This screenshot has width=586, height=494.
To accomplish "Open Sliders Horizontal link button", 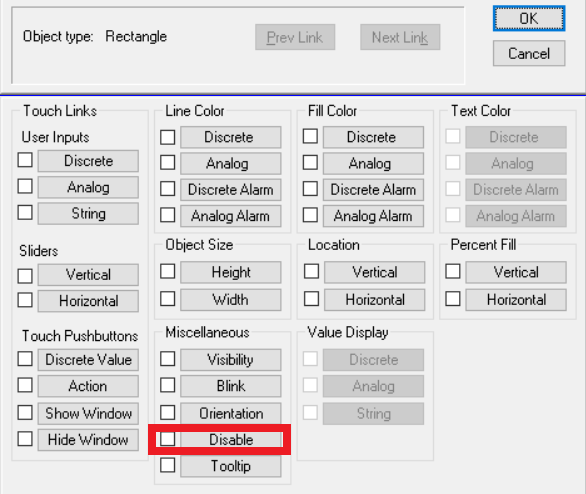I will [x=88, y=301].
